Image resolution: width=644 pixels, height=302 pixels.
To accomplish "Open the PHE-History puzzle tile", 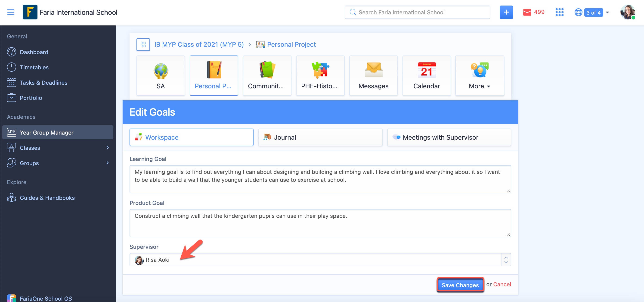I will click(x=320, y=75).
